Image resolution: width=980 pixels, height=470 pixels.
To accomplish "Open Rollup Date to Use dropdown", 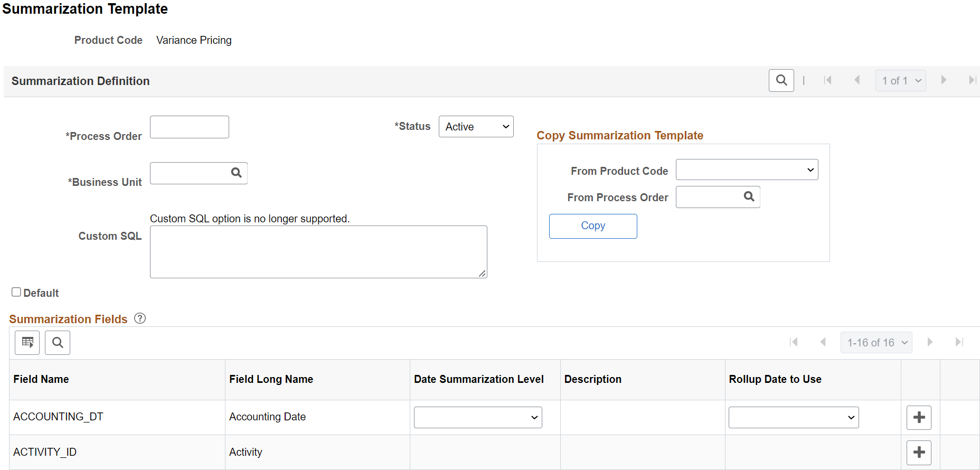I will tap(794, 417).
